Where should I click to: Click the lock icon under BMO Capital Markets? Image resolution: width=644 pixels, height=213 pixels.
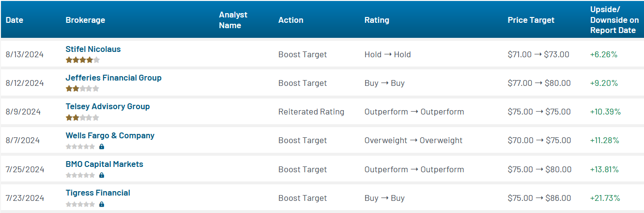click(x=102, y=175)
